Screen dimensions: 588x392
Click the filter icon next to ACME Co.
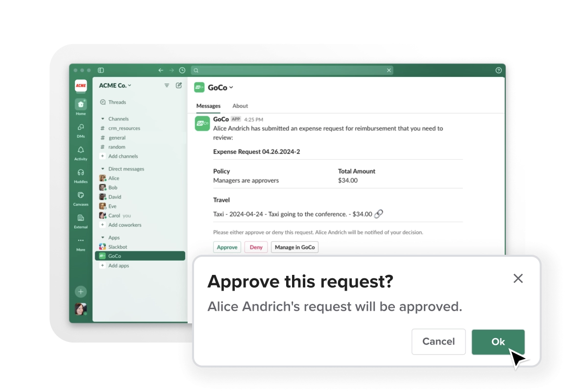[x=167, y=85]
